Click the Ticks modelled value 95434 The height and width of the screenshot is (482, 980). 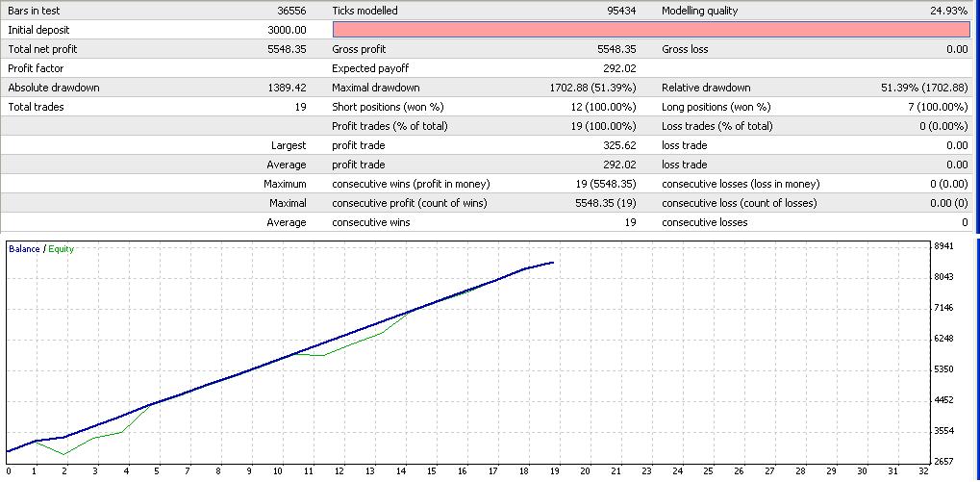point(621,11)
